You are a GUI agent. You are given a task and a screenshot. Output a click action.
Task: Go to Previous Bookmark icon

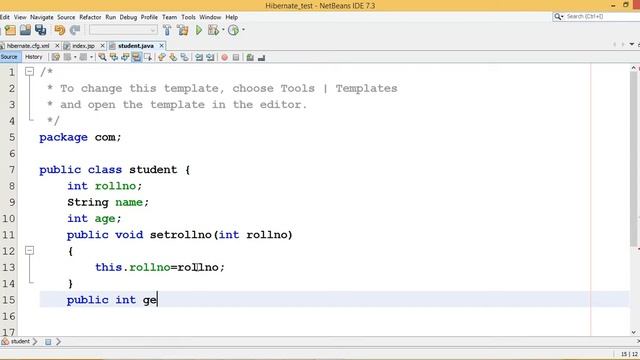(162, 57)
